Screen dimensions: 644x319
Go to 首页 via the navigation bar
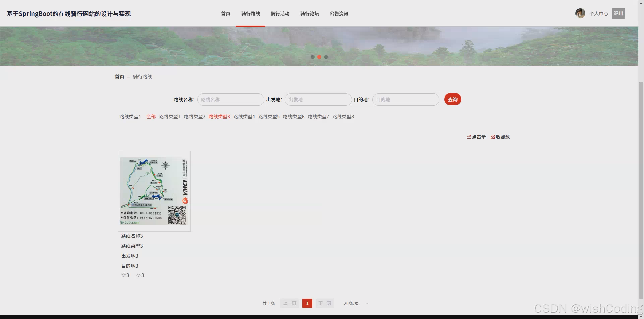[x=225, y=14]
